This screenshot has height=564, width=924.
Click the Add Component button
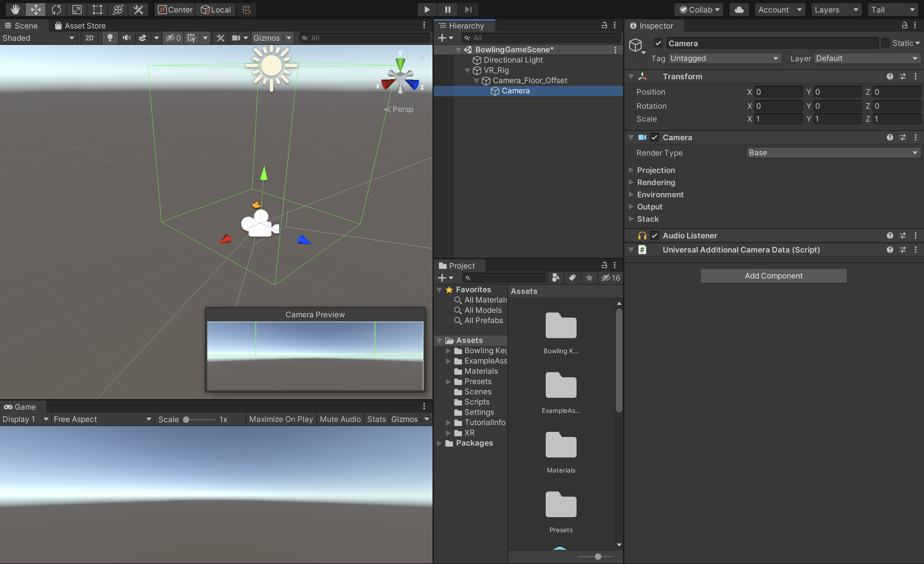coord(773,276)
